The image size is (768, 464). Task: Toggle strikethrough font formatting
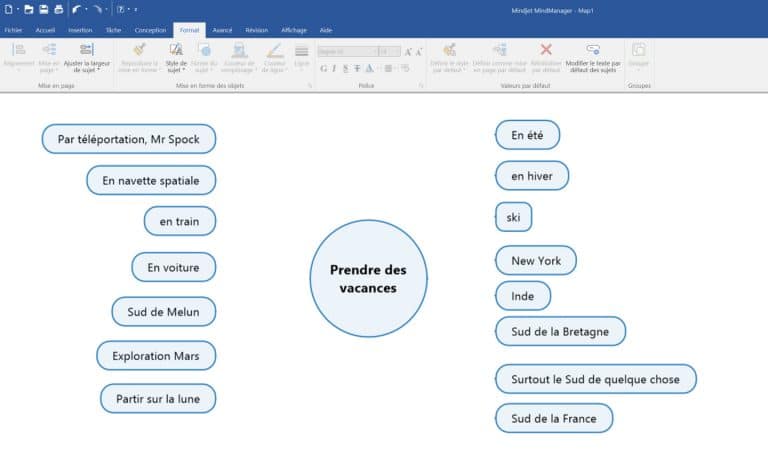coord(357,69)
